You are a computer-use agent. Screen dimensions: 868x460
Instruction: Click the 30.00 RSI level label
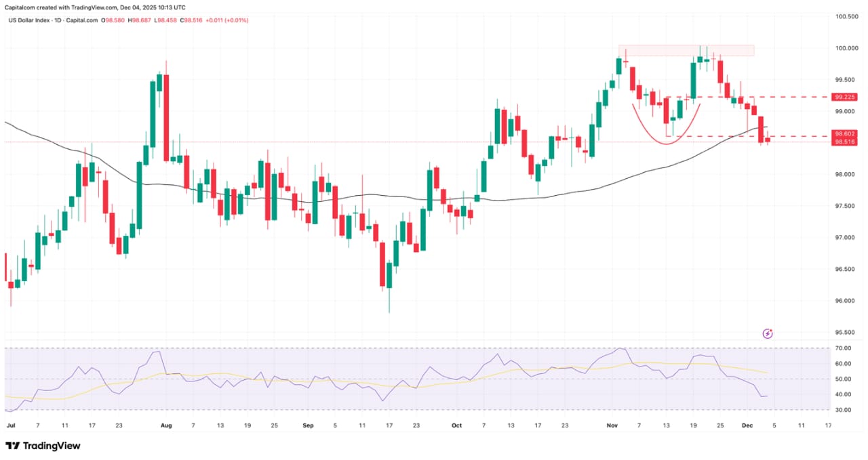(843, 410)
